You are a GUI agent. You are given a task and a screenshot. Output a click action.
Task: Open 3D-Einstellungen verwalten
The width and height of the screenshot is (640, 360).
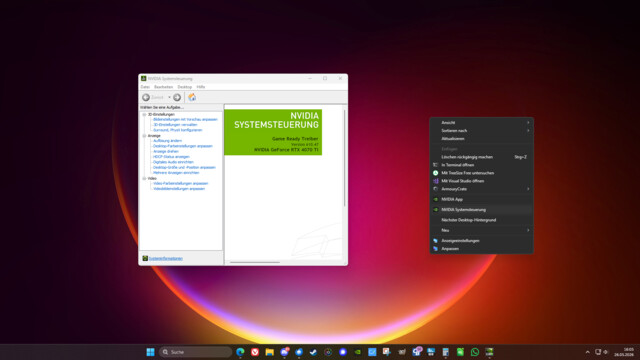pyautogui.click(x=175, y=125)
